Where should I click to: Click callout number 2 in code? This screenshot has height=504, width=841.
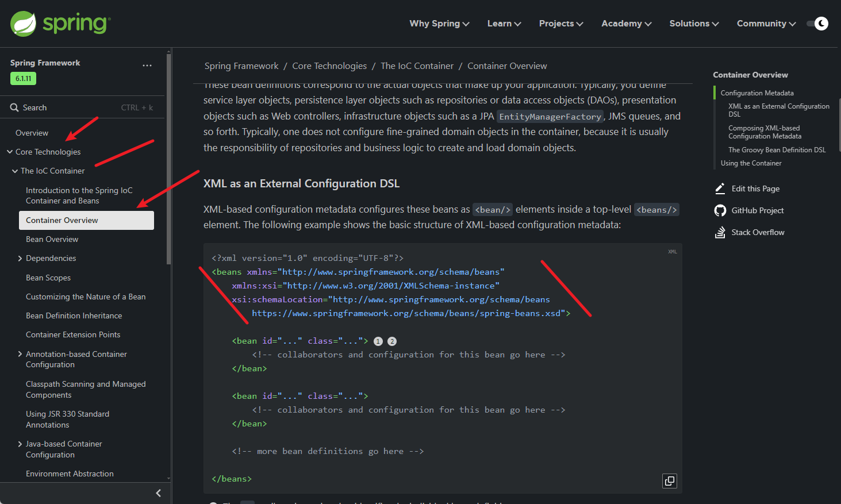[392, 341]
